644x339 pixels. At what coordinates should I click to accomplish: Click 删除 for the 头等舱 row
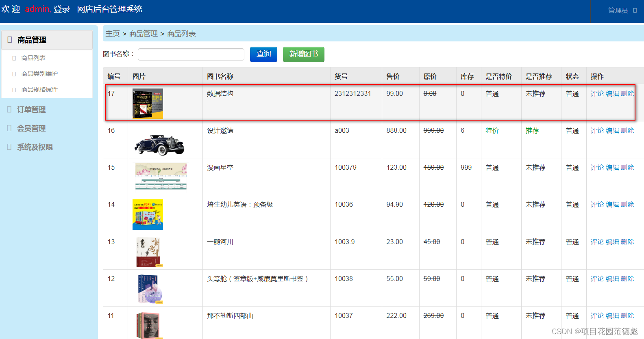pyautogui.click(x=627, y=279)
